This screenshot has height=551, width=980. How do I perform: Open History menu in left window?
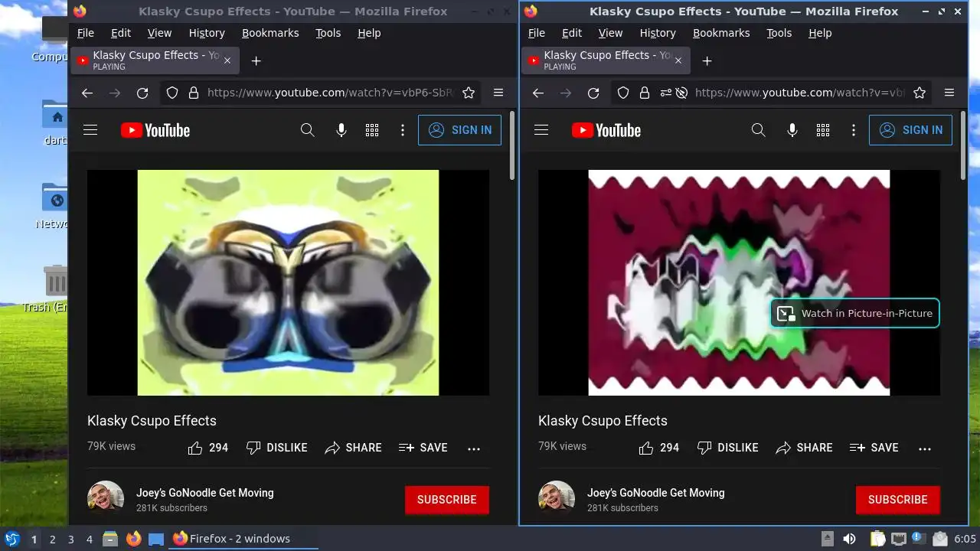(207, 33)
